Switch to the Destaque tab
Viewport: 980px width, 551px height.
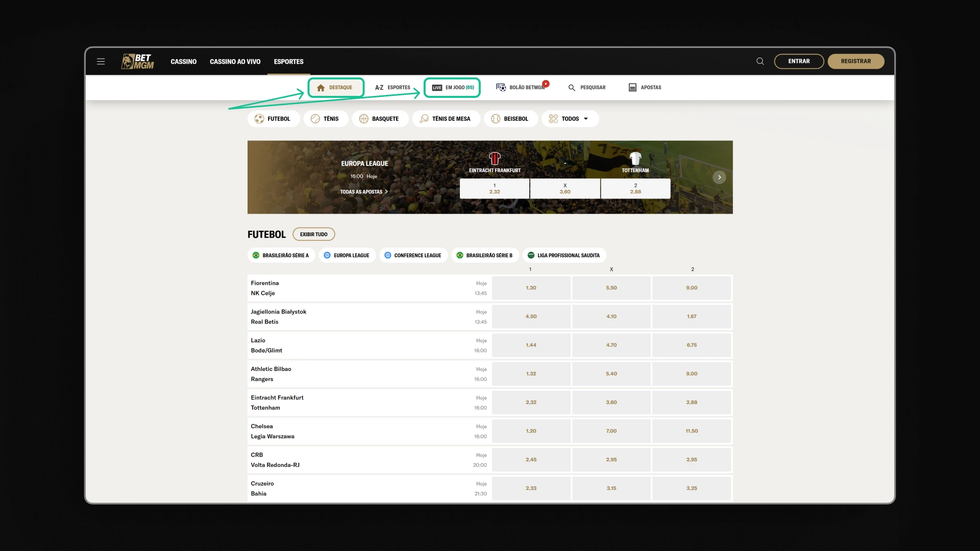click(336, 88)
